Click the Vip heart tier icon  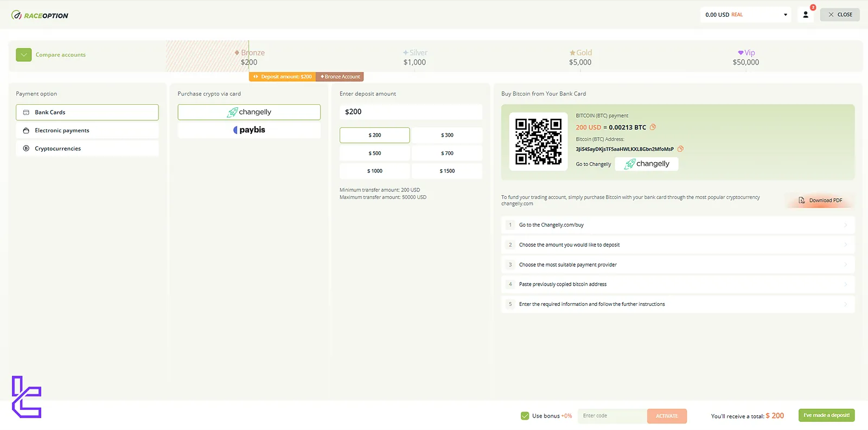tap(741, 53)
